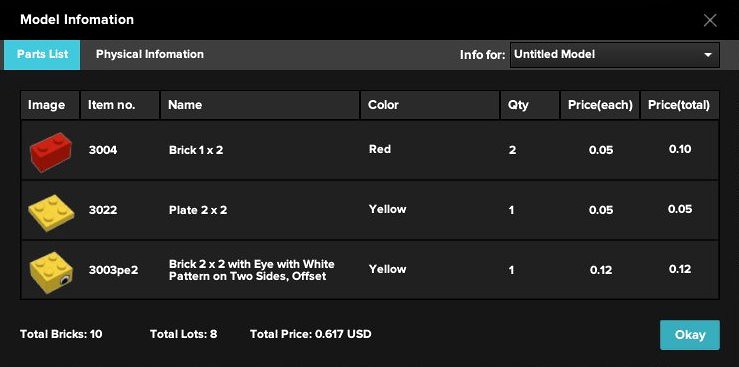Select item number 3004 row
Viewport: 739px width, 367px height.
click(x=370, y=150)
